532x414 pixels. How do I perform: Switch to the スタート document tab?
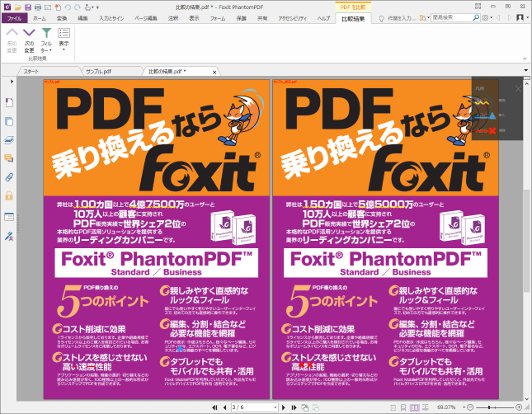pyautogui.click(x=31, y=72)
